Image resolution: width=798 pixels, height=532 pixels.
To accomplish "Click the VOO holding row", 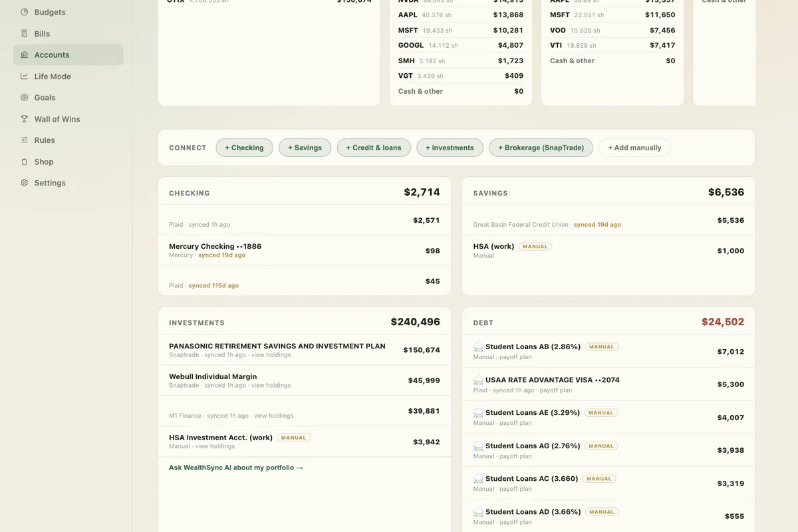I will (x=612, y=30).
